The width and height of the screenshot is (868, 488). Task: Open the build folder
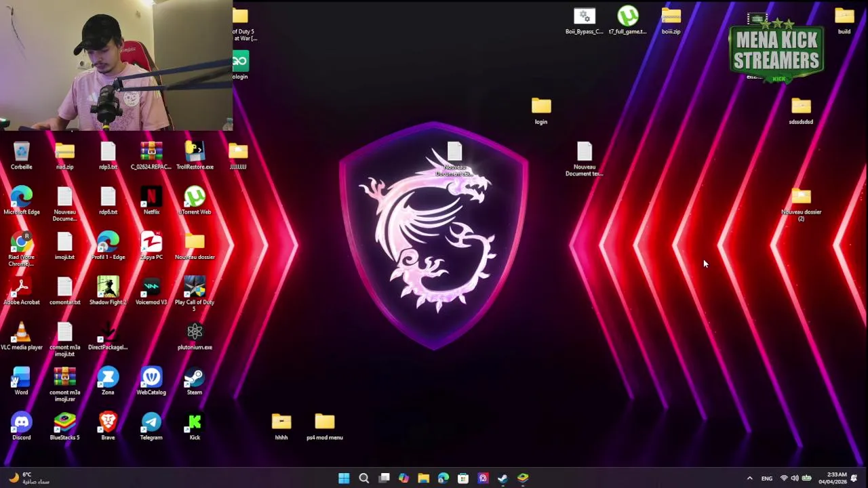pyautogui.click(x=844, y=20)
